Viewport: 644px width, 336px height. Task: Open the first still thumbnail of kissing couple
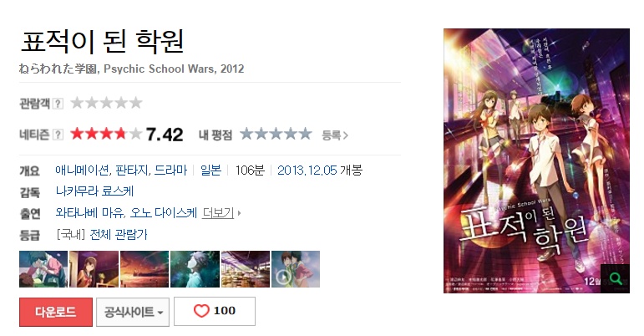pos(43,269)
